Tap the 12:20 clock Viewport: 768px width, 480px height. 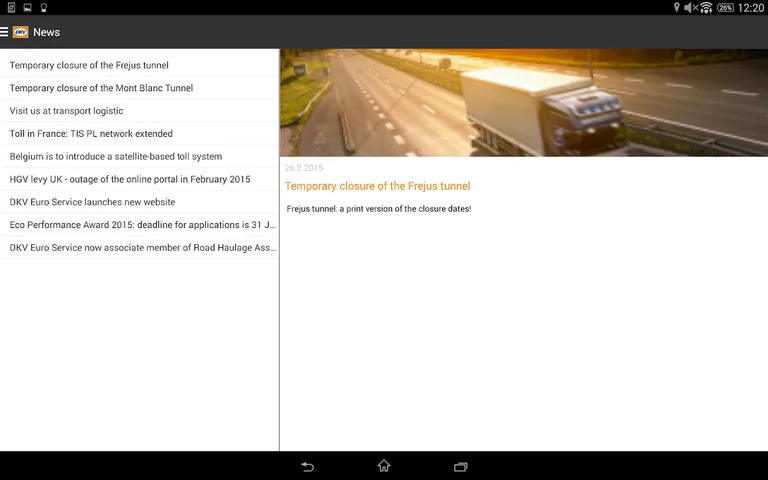pyautogui.click(x=751, y=7)
